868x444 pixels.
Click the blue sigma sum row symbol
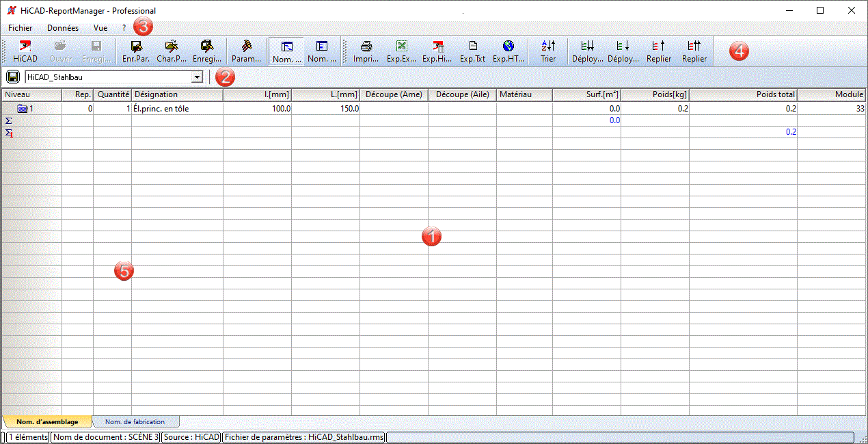[x=8, y=120]
